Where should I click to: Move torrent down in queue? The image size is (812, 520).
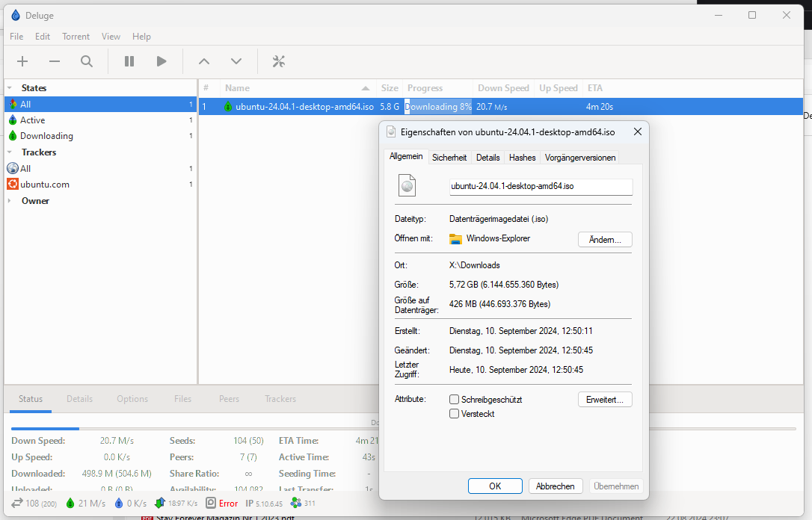pos(236,61)
